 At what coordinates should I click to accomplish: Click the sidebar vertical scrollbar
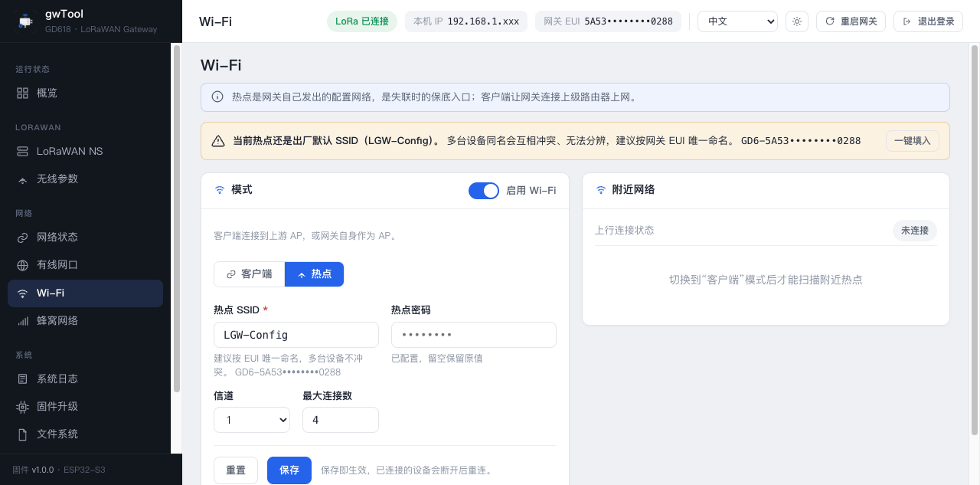click(x=177, y=218)
